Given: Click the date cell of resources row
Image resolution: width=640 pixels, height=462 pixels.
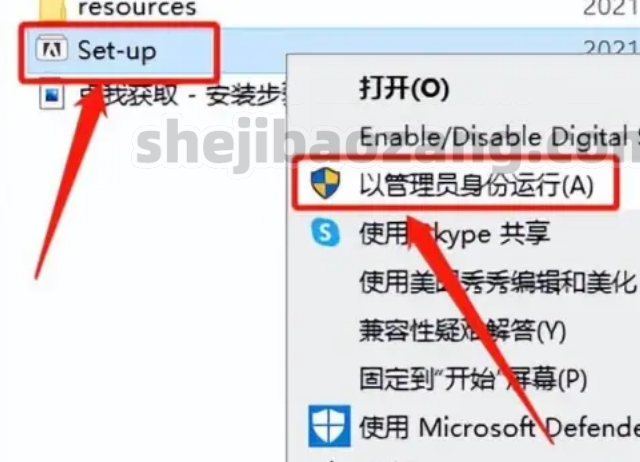Looking at the screenshot, I should tap(611, 8).
